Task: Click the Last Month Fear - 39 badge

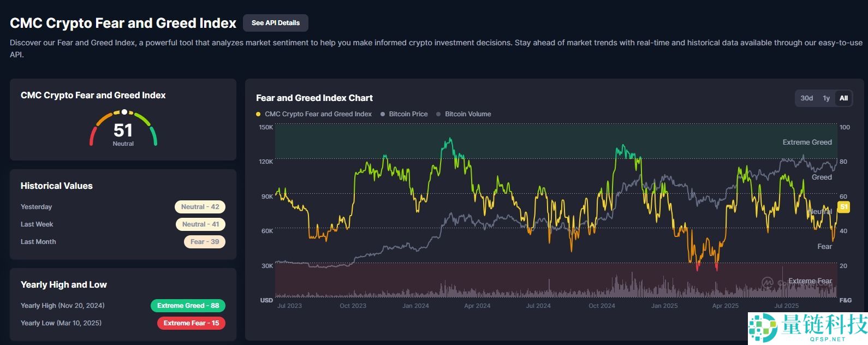Action: tap(205, 242)
